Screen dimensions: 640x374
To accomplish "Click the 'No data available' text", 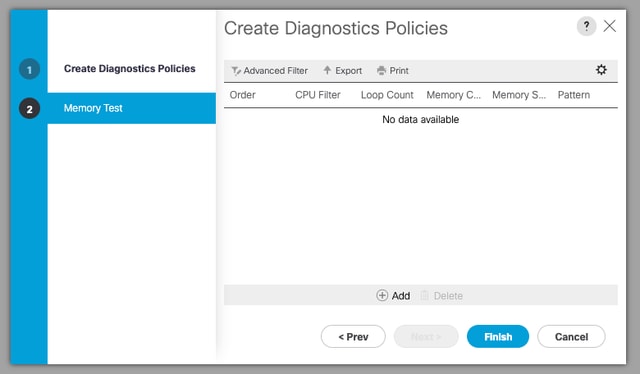I will pos(420,119).
